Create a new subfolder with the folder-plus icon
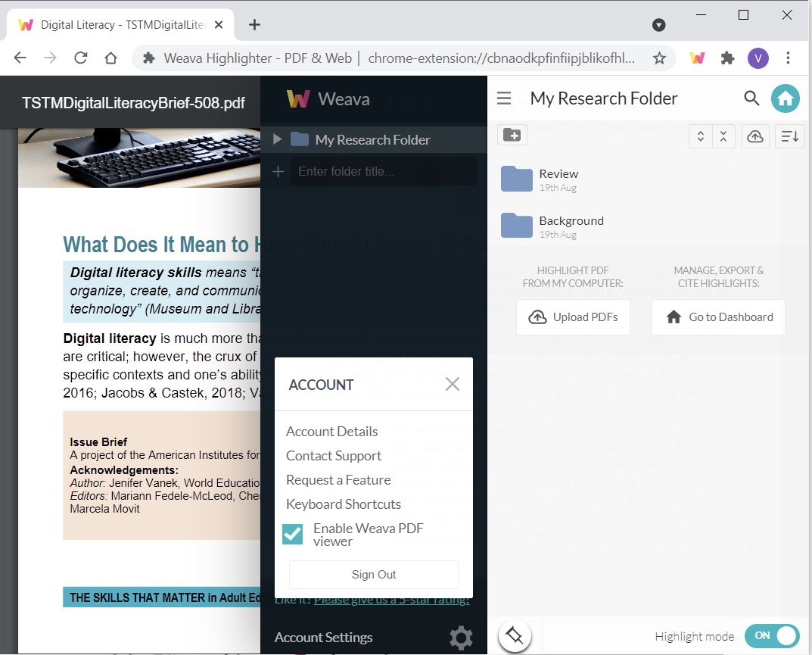812x655 pixels. coord(512,136)
